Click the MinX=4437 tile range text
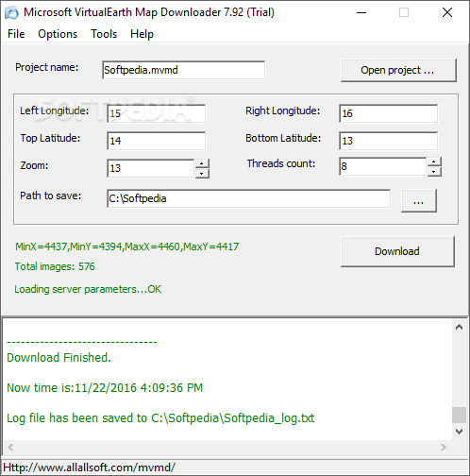The width and height of the screenshot is (470, 476). tap(127, 246)
